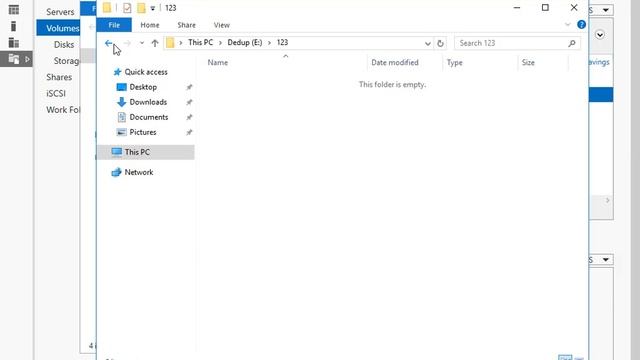Open Downloads in navigation pane

148,102
